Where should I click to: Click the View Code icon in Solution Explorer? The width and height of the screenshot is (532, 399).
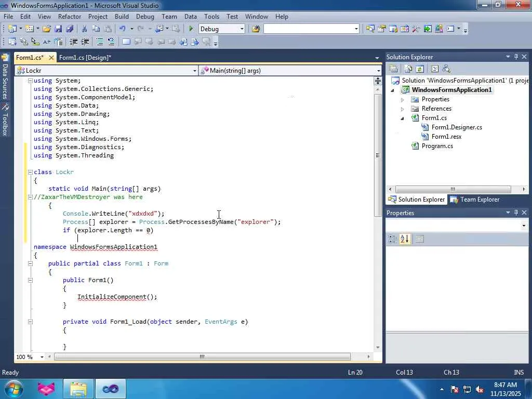click(x=435, y=69)
